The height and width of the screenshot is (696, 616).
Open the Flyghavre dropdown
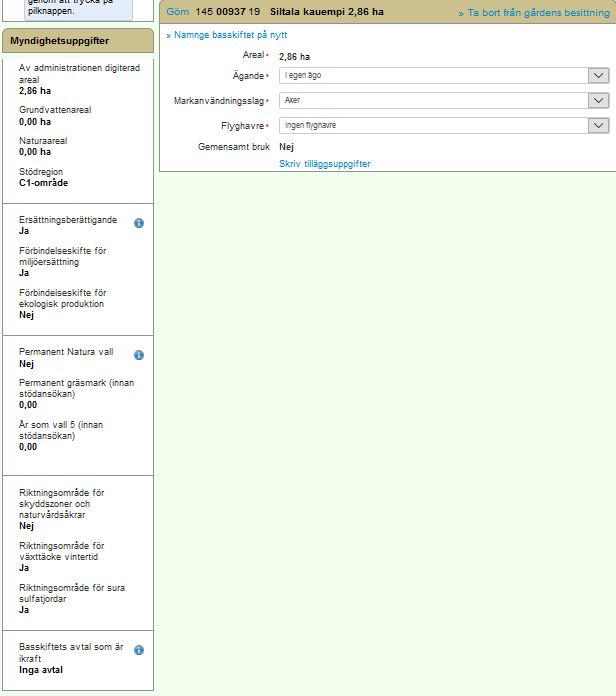click(443, 126)
